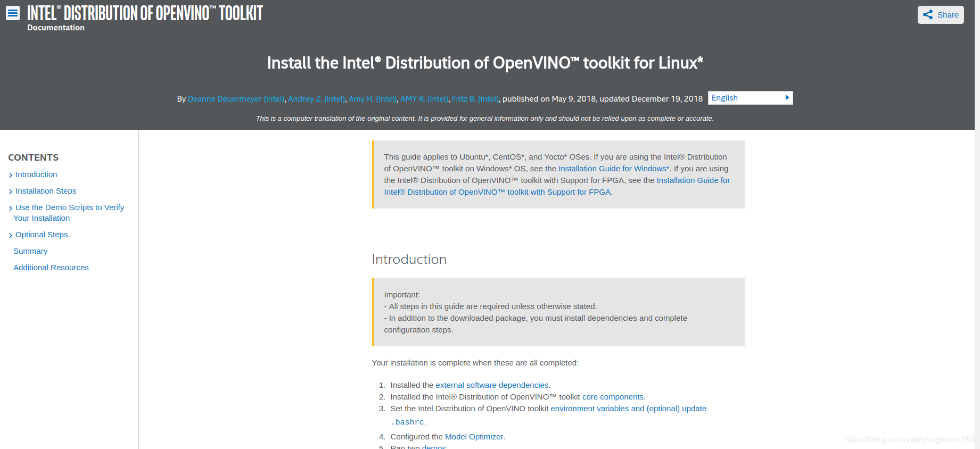Click the page scrollbar on the right
The width and height of the screenshot is (980, 449).
977,224
